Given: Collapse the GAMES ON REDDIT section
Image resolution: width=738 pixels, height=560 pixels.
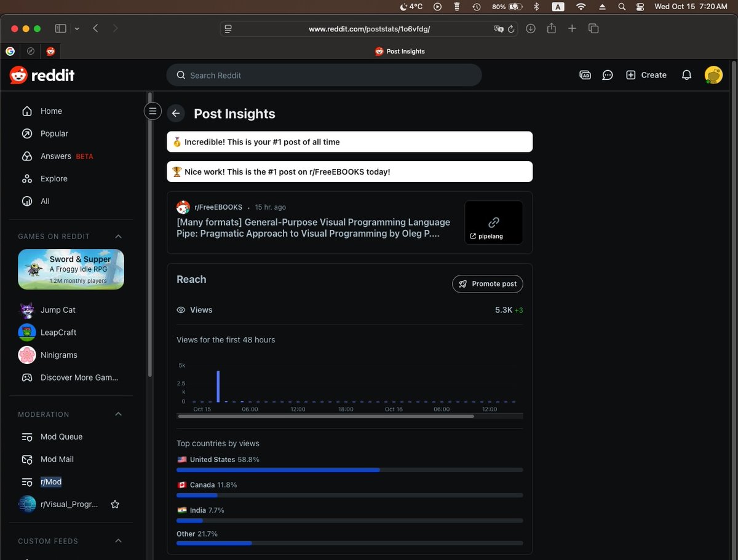Looking at the screenshot, I should (x=118, y=236).
